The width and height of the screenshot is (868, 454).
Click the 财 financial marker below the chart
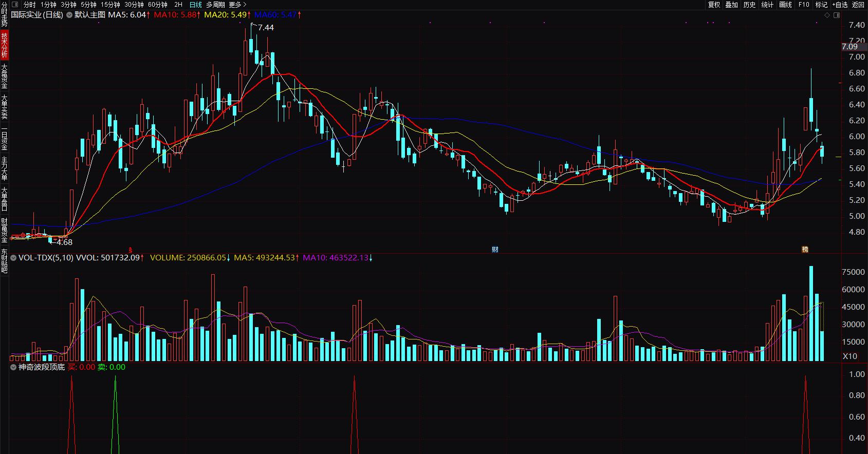click(495, 250)
